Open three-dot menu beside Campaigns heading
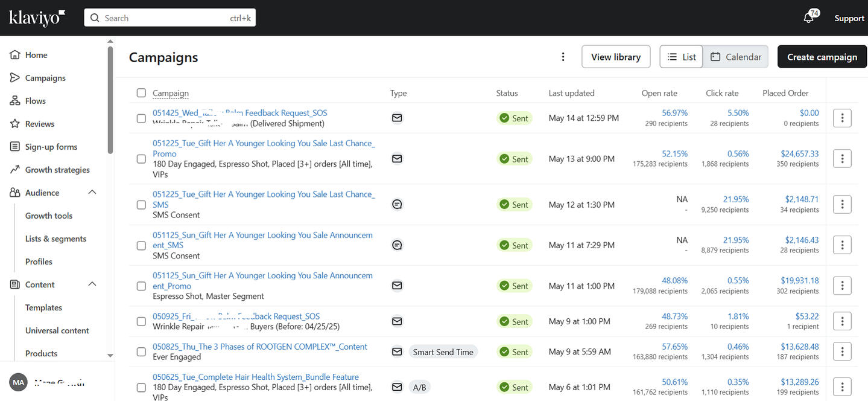 coord(563,57)
